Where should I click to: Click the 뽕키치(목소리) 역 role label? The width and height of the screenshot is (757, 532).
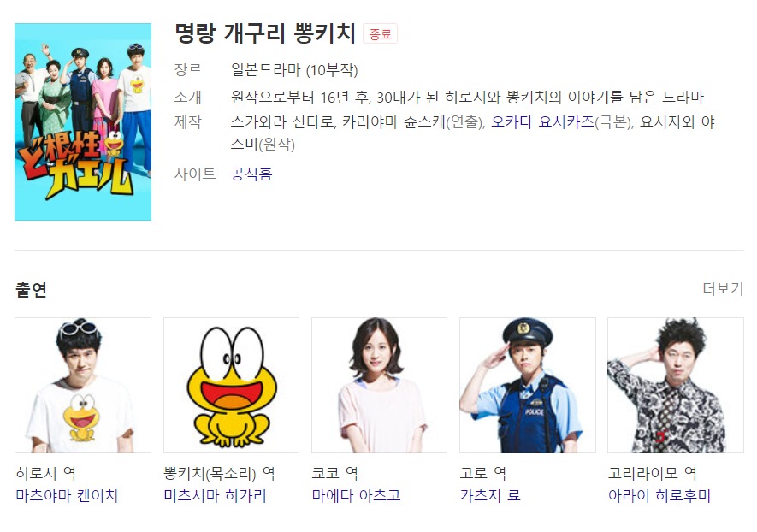point(219,473)
